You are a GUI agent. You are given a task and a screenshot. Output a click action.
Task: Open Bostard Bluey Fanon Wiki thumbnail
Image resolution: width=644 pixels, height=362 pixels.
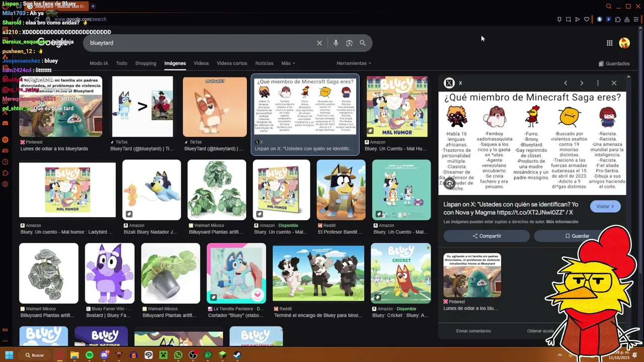pos(110,274)
